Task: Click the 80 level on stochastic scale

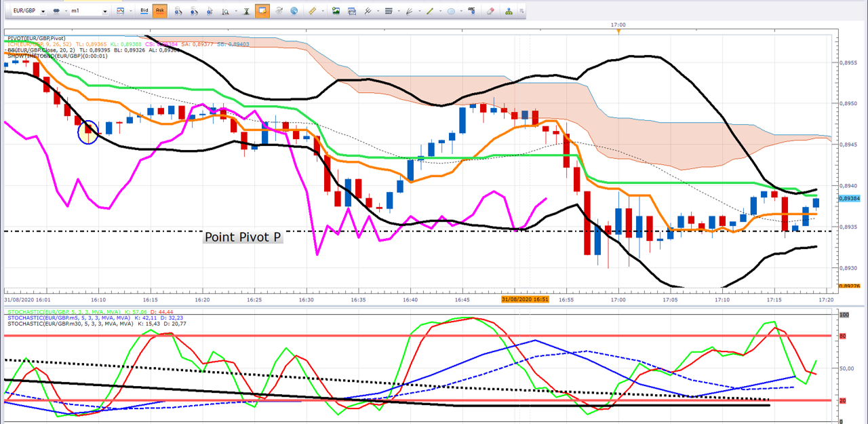Action: pos(843,335)
